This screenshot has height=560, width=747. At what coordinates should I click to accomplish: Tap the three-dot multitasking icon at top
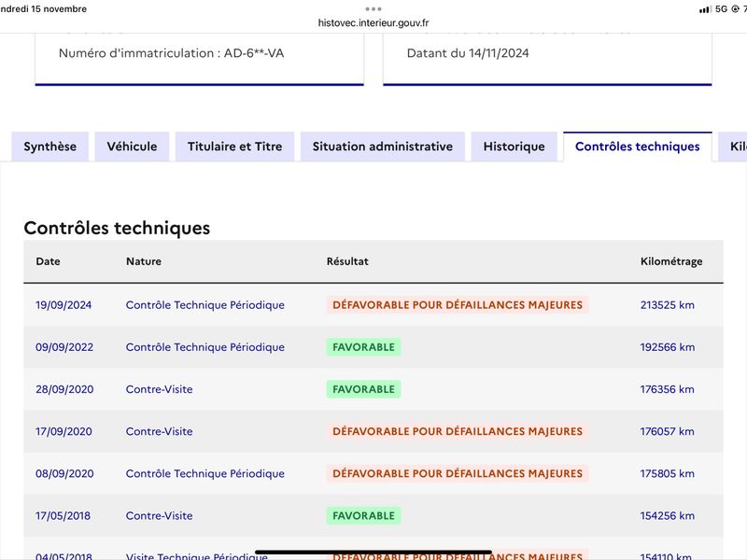[373, 9]
